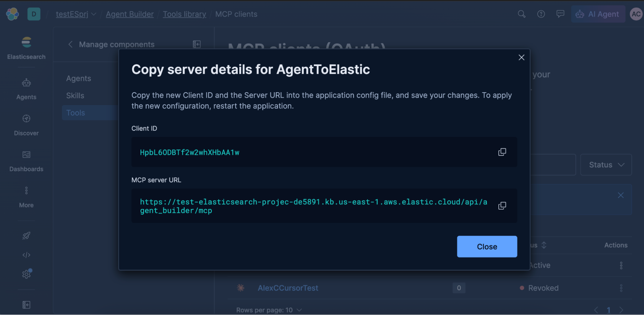This screenshot has width=644, height=315.
Task: Select Tools in Manage components
Action: click(90, 113)
